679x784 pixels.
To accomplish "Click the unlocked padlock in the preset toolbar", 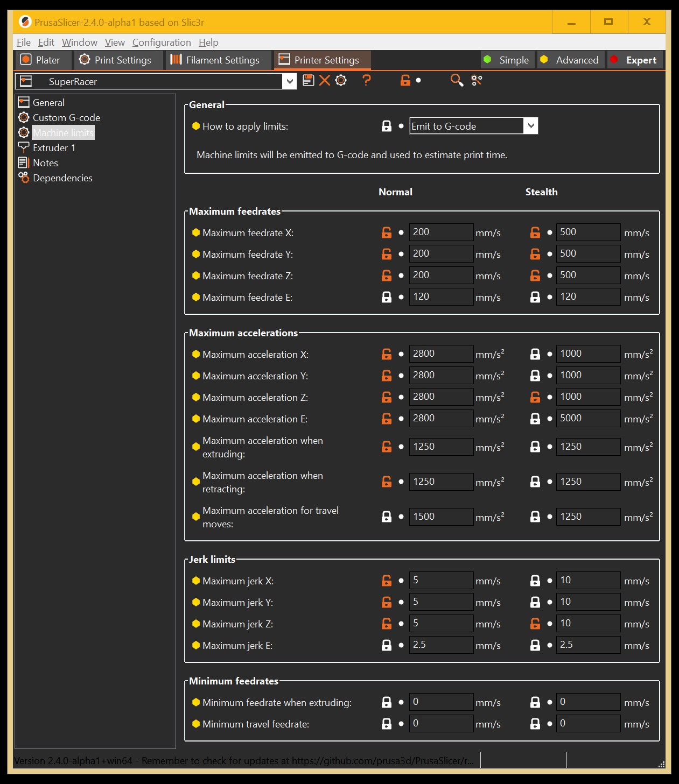I will coord(405,81).
